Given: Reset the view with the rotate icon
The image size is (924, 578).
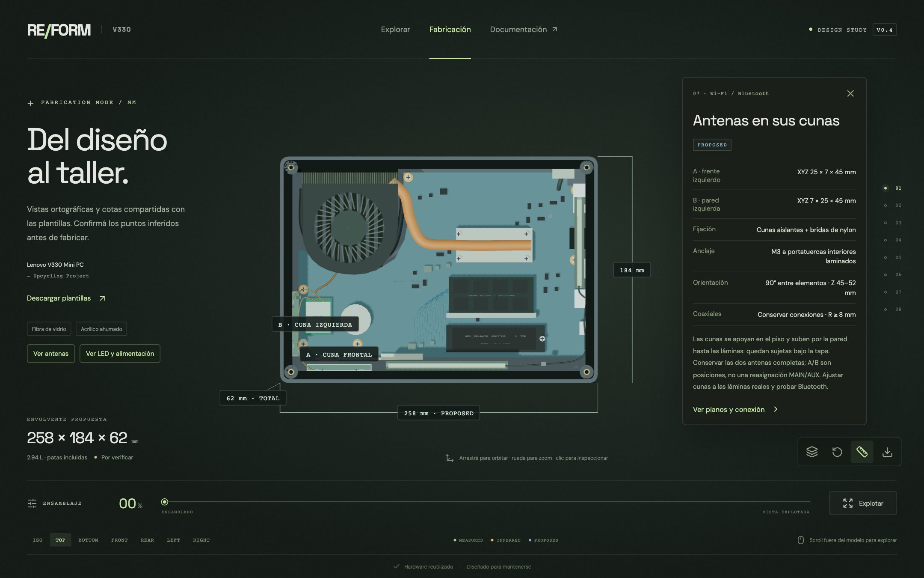Looking at the screenshot, I should pyautogui.click(x=837, y=452).
